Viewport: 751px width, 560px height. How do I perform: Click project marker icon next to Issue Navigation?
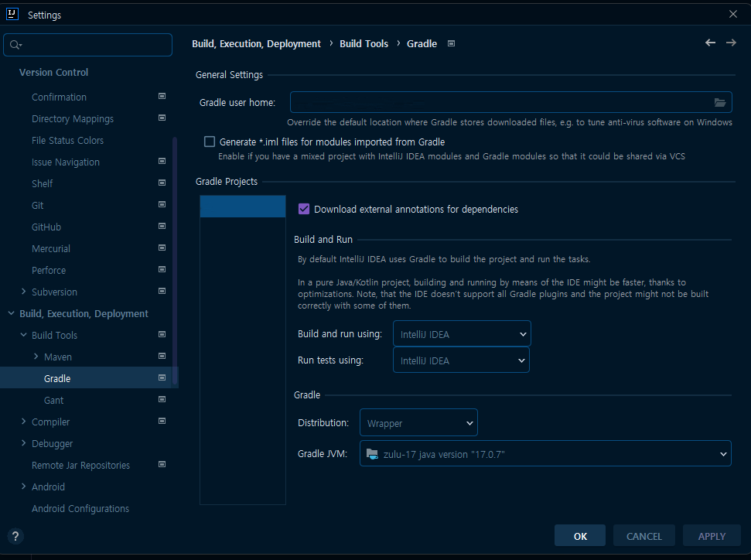tap(162, 162)
